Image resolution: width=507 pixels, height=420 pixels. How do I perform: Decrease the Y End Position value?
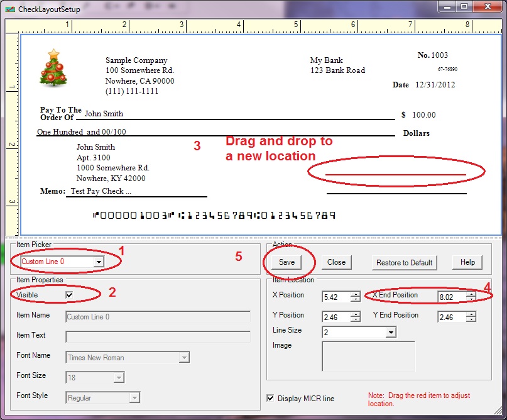471,320
